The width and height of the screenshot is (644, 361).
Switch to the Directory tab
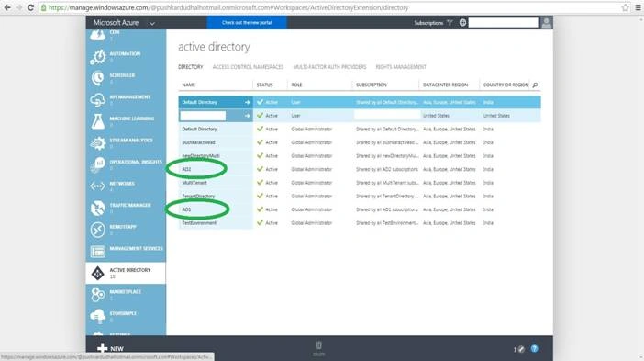coord(190,67)
